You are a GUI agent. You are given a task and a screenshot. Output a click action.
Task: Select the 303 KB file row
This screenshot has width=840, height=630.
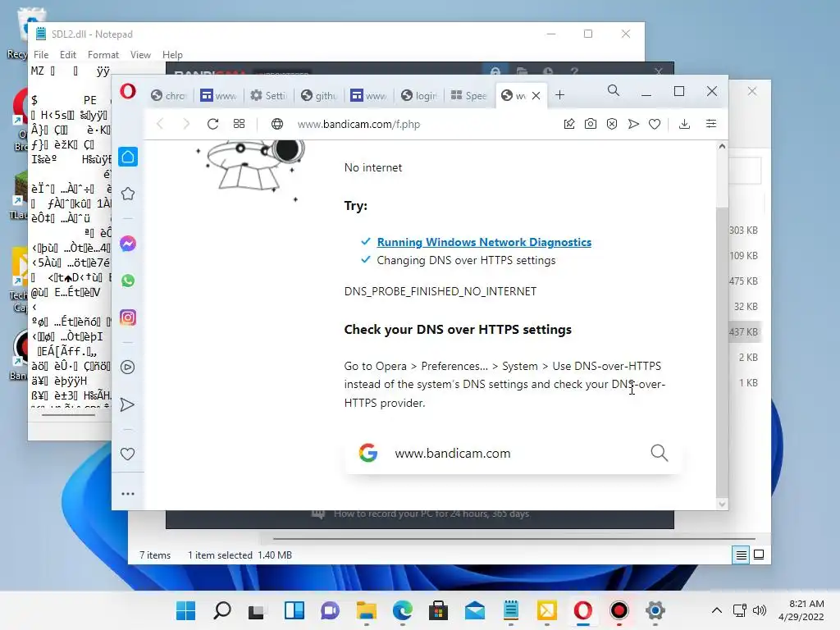pyautogui.click(x=746, y=231)
